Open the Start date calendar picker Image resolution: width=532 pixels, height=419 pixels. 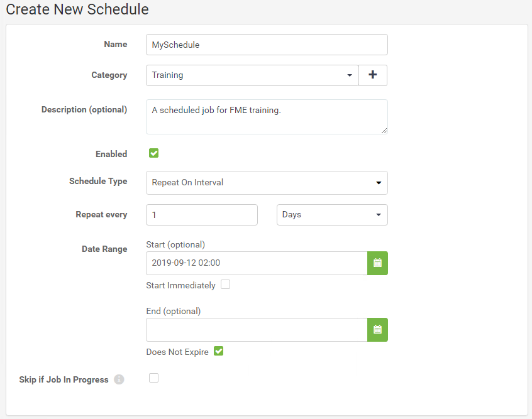pos(377,263)
